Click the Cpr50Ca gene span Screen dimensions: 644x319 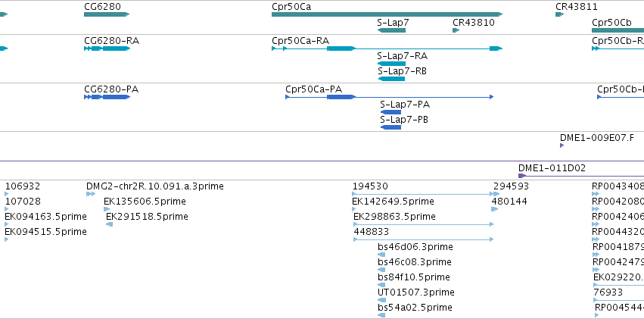(387, 14)
